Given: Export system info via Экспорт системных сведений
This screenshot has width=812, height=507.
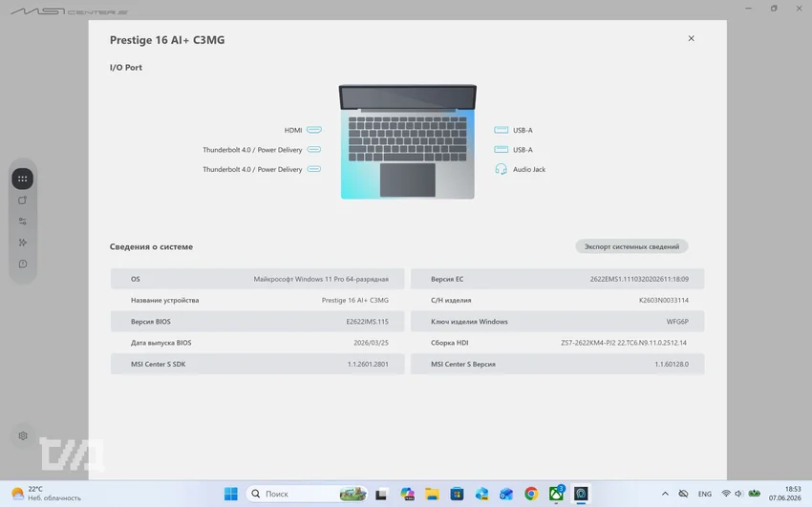Looking at the screenshot, I should click(x=631, y=246).
